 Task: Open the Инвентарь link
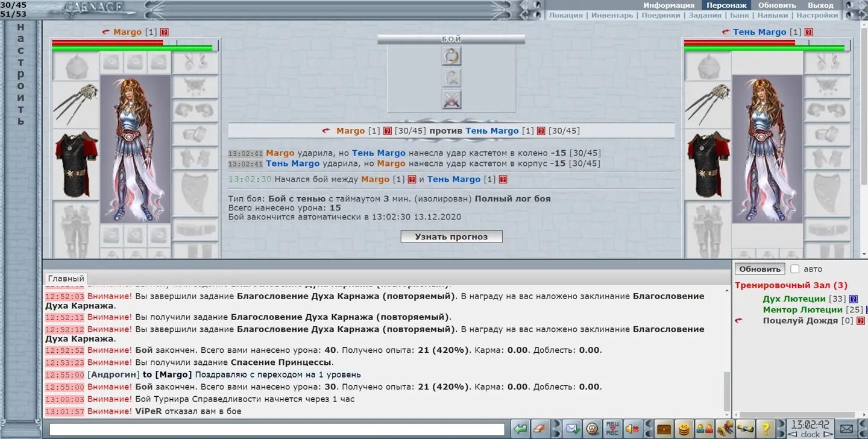pos(612,16)
